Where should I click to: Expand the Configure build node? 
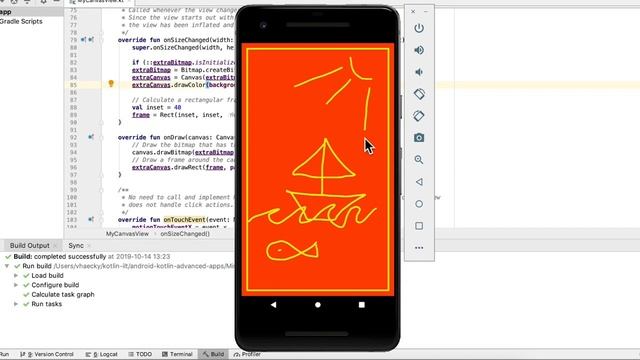[16, 285]
